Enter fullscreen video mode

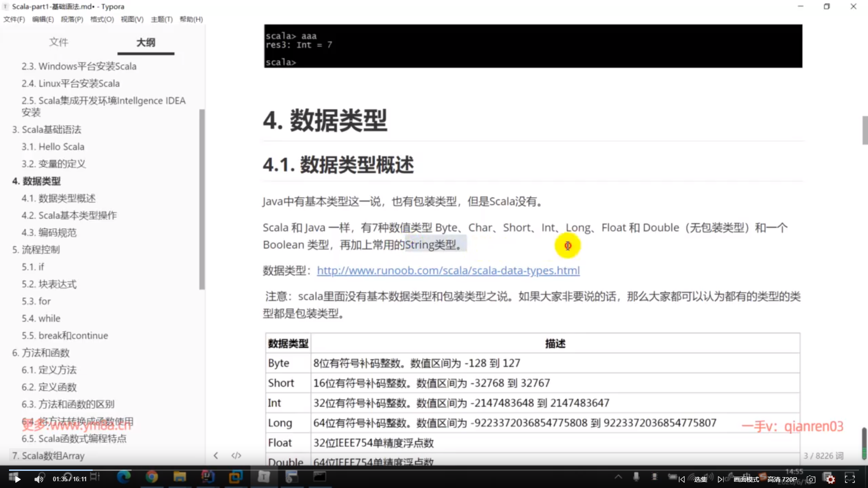[850, 479]
